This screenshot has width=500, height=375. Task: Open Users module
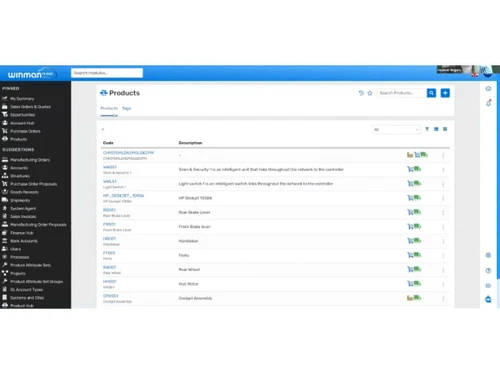pyautogui.click(x=15, y=249)
